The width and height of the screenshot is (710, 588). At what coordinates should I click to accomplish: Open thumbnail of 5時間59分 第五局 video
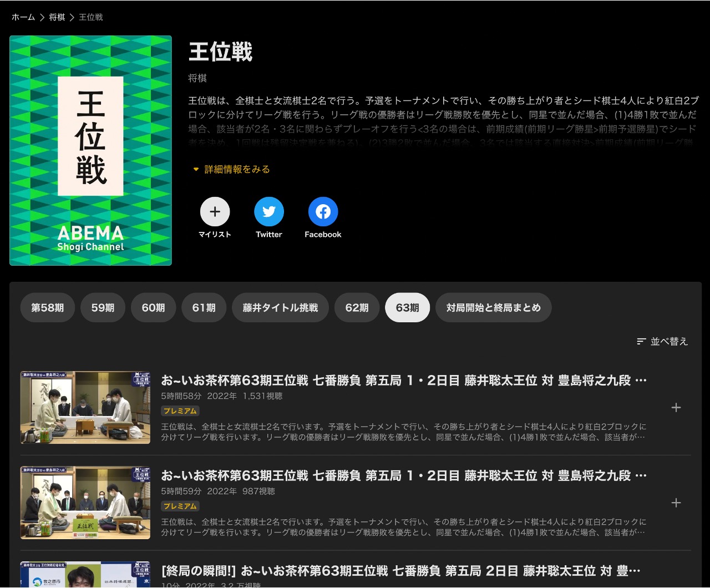[x=85, y=503]
